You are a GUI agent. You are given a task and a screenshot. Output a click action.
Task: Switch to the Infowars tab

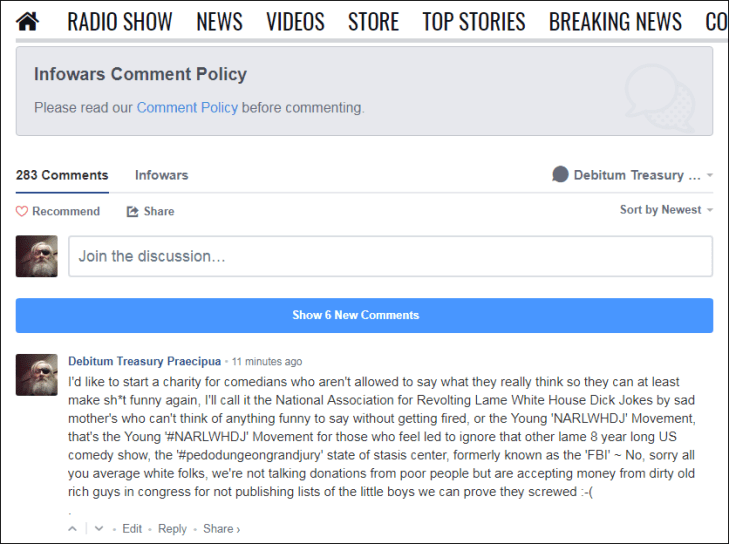pyautogui.click(x=161, y=175)
